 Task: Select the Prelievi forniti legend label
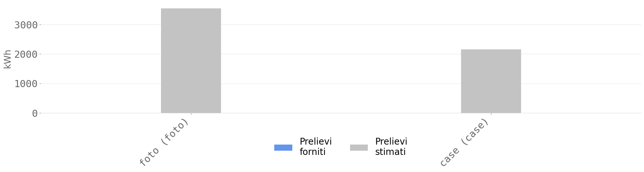316,147
